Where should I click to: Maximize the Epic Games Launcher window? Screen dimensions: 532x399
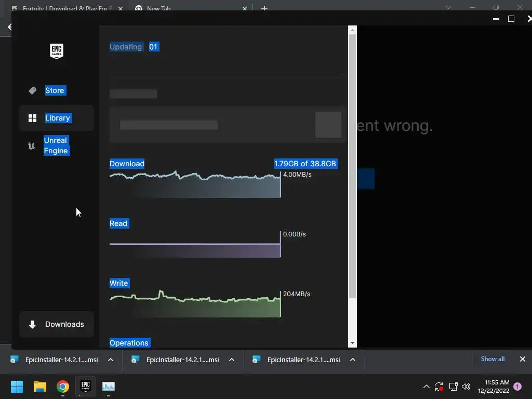coord(511,19)
